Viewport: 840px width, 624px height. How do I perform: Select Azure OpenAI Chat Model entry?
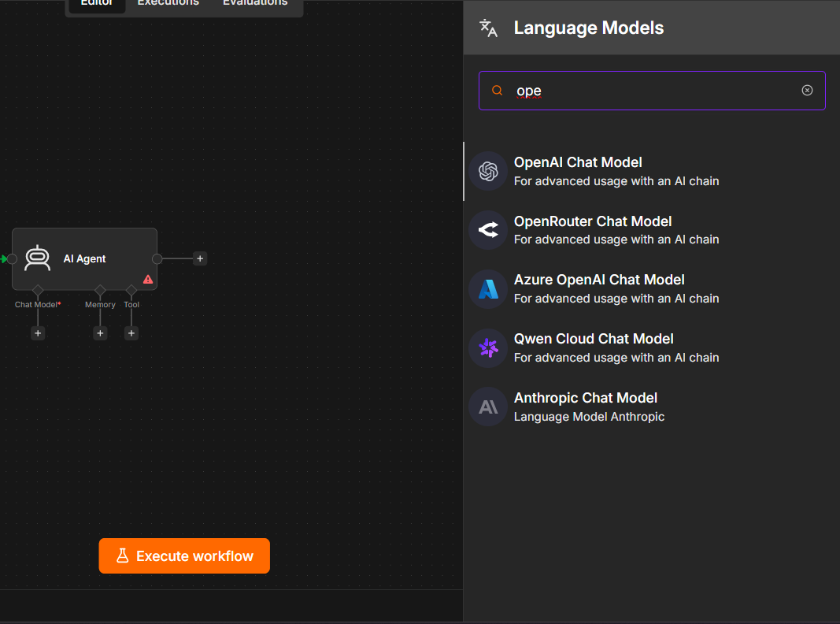click(x=651, y=289)
